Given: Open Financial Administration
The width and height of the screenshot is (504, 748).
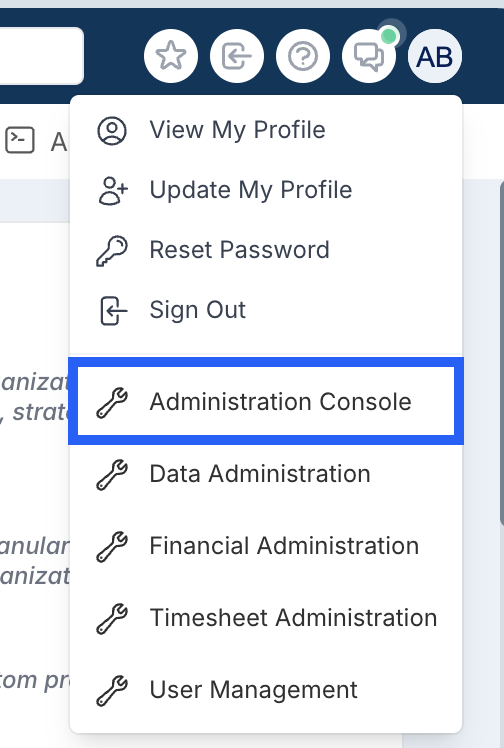Looking at the screenshot, I should click(266, 546).
